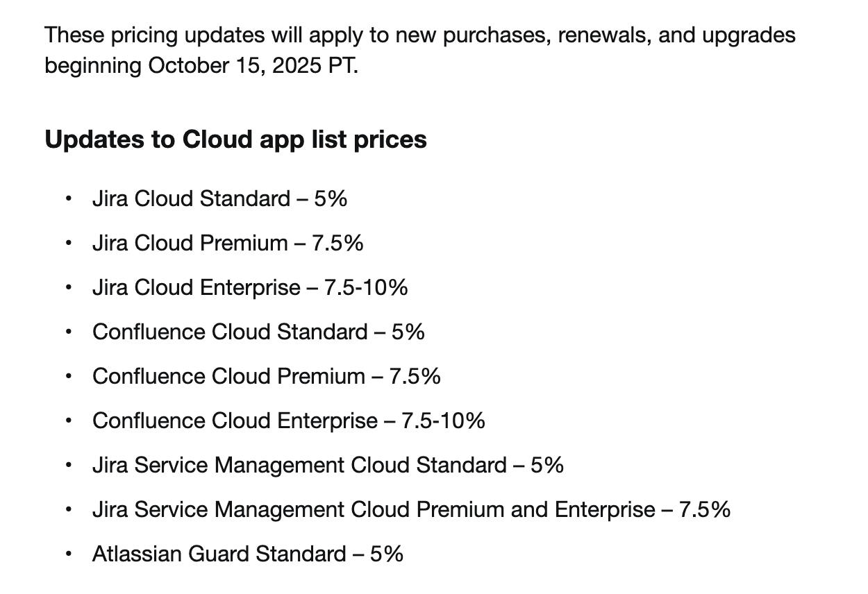The width and height of the screenshot is (868, 594).
Task: Click the bullet beside Atlassian Guard Standard
Action: click(68, 554)
